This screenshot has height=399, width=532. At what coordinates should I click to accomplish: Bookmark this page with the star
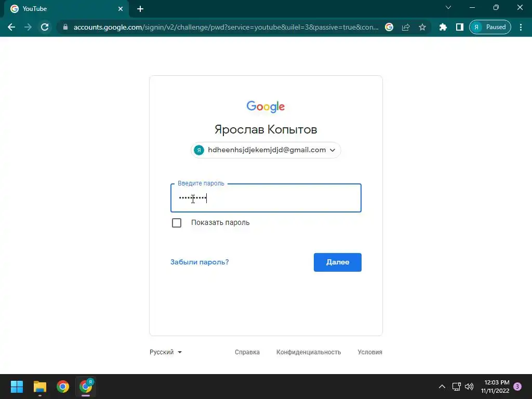(x=422, y=27)
